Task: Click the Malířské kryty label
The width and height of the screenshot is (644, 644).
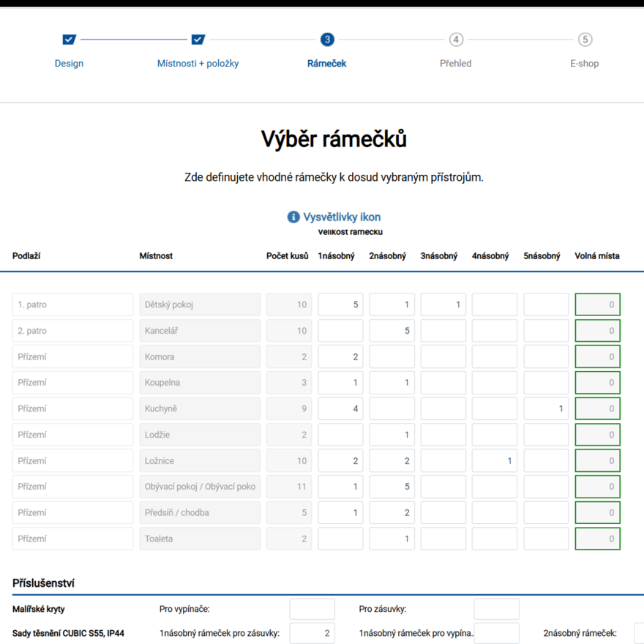Action: [39, 609]
